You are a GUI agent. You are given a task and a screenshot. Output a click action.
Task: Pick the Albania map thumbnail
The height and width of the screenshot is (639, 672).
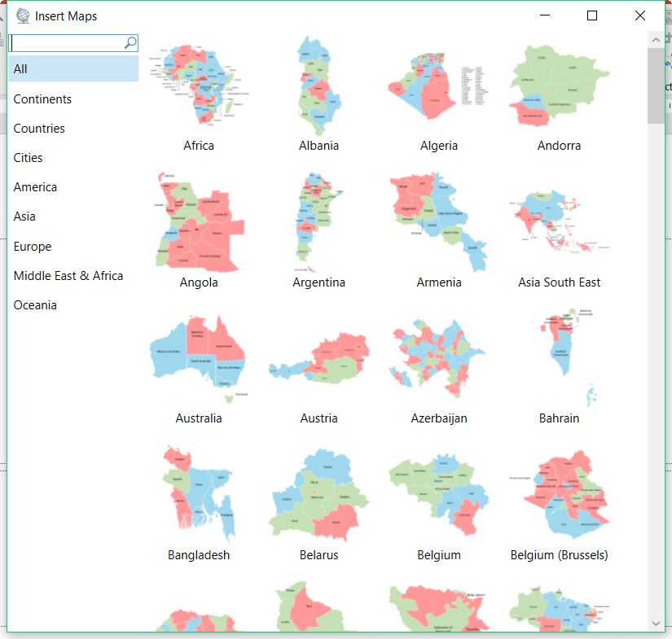pos(318,85)
